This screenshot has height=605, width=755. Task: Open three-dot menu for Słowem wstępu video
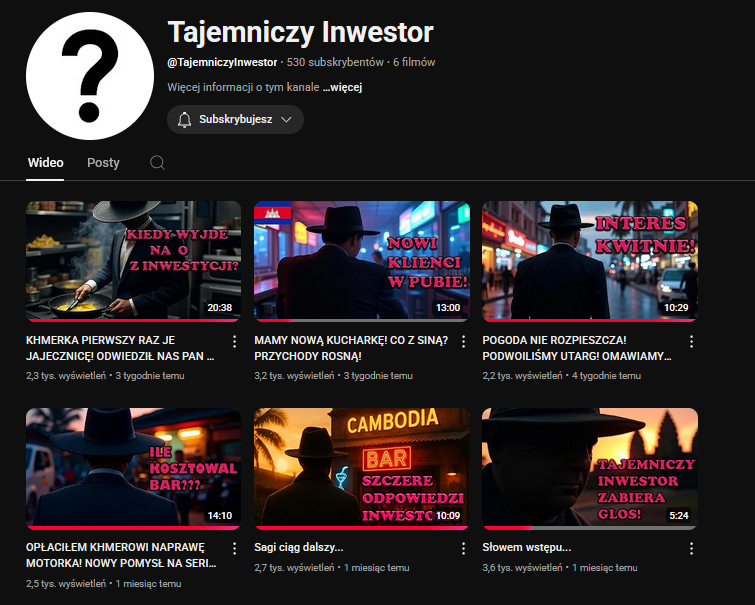tap(691, 548)
